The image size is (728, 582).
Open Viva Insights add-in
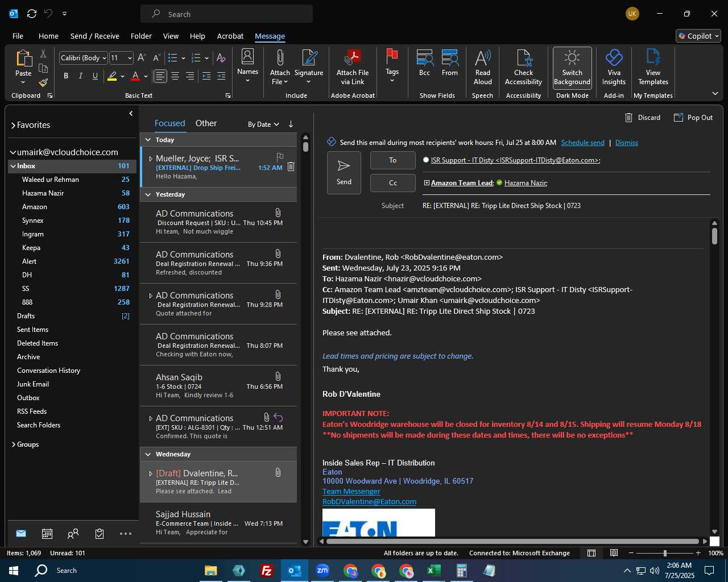614,67
